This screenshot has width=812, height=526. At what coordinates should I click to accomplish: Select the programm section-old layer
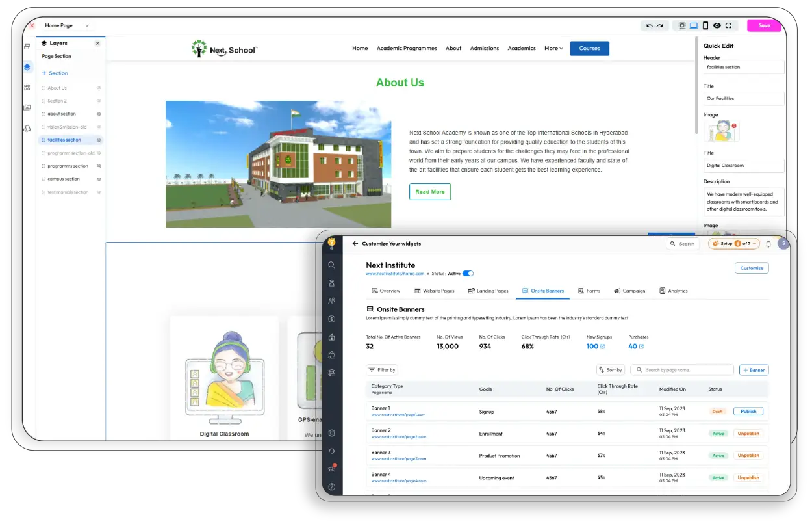click(x=71, y=153)
